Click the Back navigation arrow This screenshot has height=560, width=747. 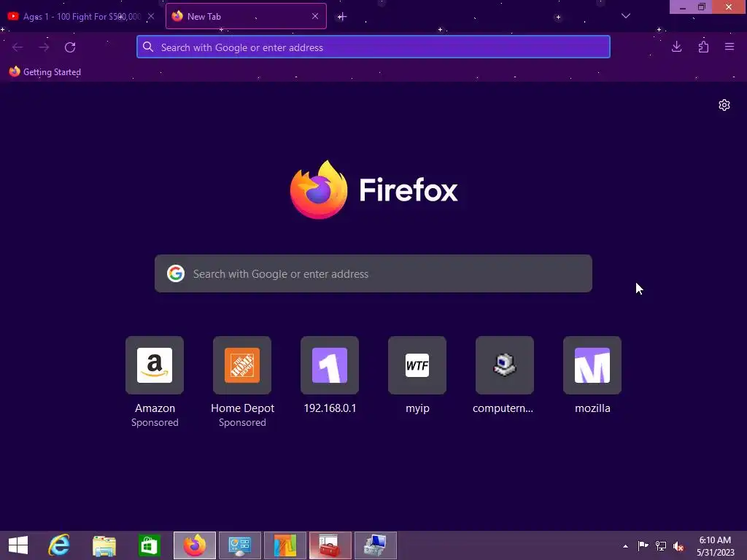coord(18,47)
